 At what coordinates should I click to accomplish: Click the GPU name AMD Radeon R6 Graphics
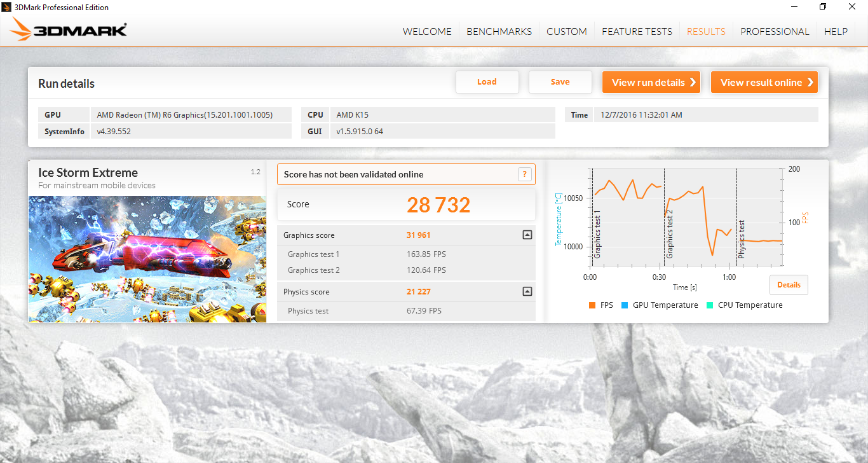(x=185, y=115)
